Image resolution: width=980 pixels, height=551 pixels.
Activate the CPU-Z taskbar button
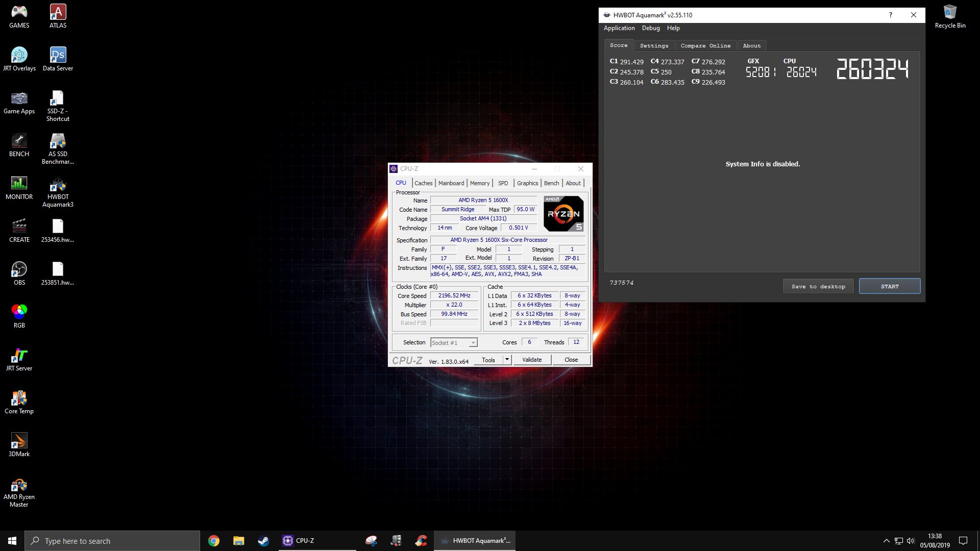tap(317, 541)
